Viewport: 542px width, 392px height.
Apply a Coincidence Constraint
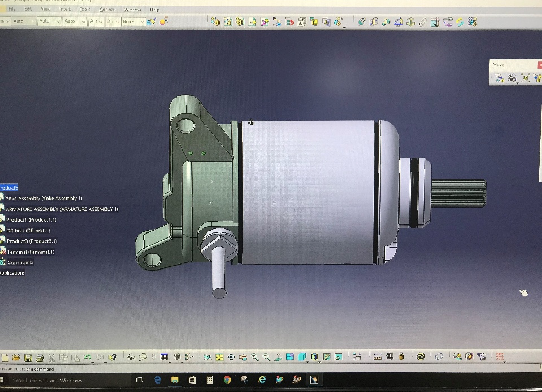pyautogui.click(x=361, y=22)
